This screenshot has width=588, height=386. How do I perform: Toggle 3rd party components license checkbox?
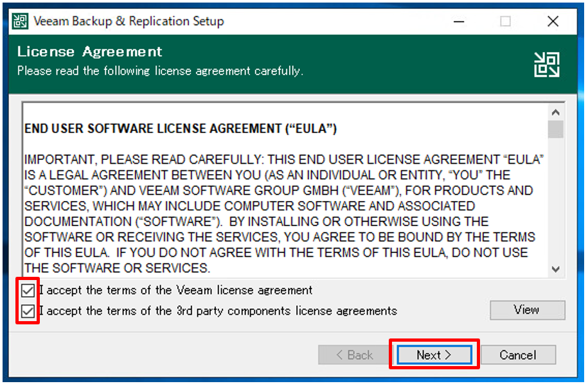pyautogui.click(x=28, y=311)
